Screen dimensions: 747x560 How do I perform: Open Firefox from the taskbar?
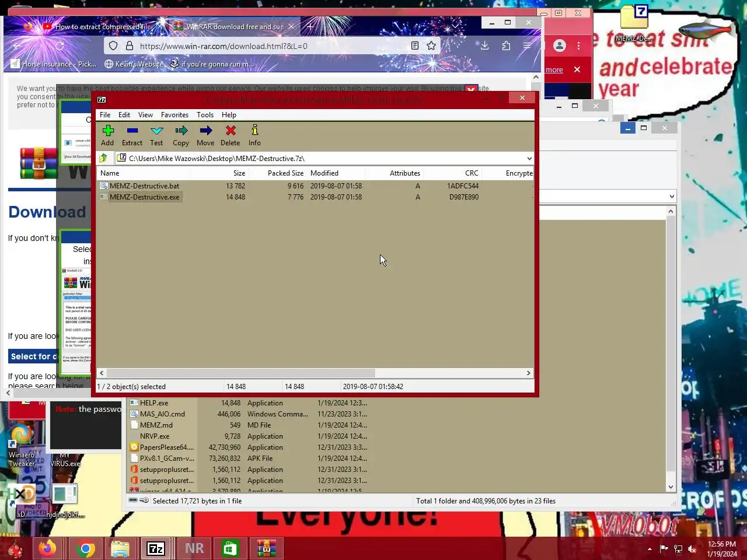click(47, 548)
